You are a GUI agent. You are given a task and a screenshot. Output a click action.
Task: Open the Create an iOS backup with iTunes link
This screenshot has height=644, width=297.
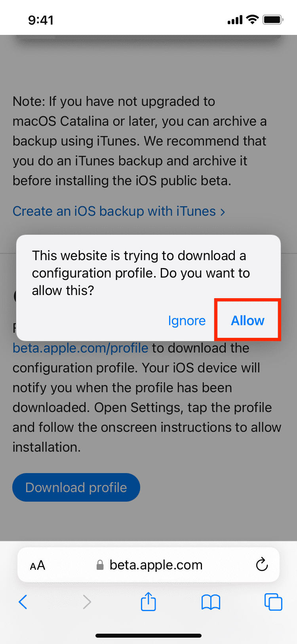[119, 211]
